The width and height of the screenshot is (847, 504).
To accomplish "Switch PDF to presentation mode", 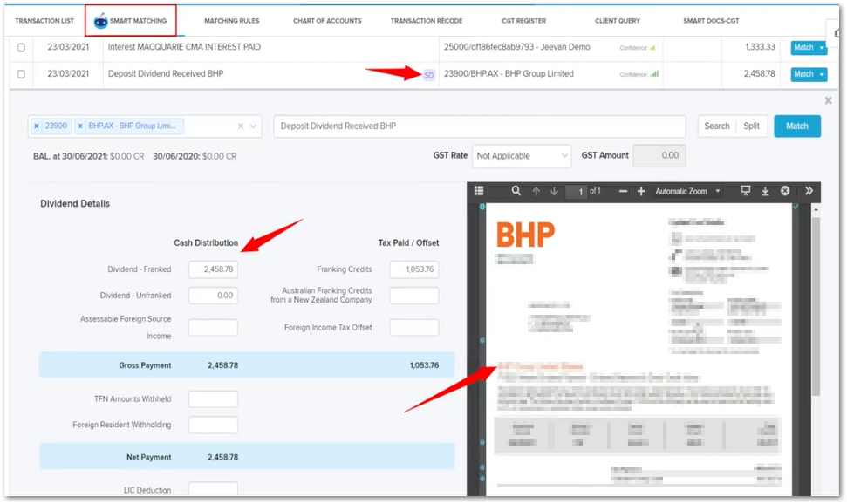I will 745,191.
